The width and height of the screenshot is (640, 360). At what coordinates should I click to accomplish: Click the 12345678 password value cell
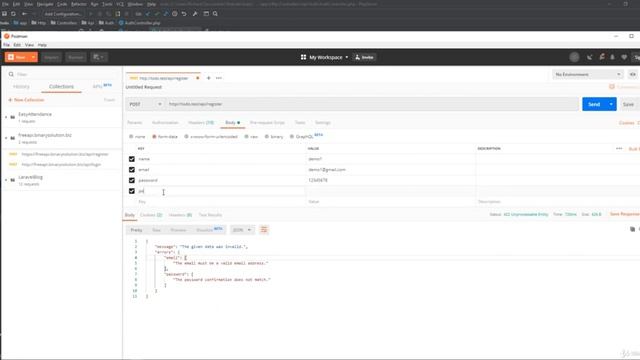391,180
